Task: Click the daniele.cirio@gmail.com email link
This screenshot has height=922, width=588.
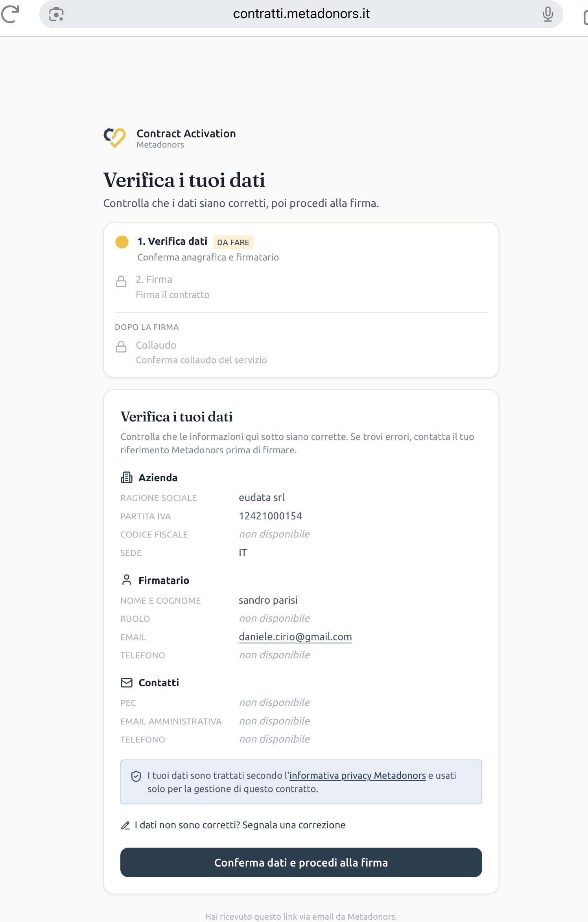Action: (x=295, y=637)
